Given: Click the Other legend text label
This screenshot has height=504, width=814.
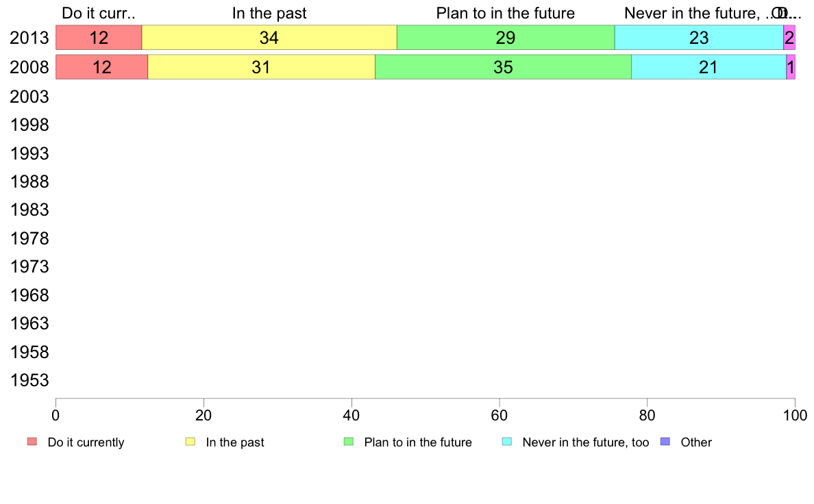Looking at the screenshot, I should [x=696, y=442].
